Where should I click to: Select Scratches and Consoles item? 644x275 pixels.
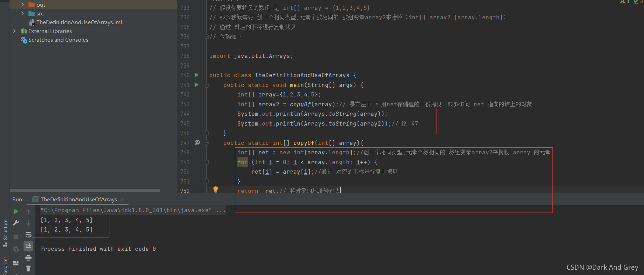58,40
